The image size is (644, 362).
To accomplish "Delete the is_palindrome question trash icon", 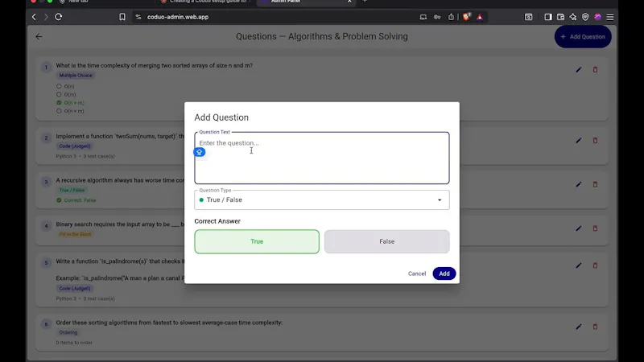I will [x=595, y=265].
